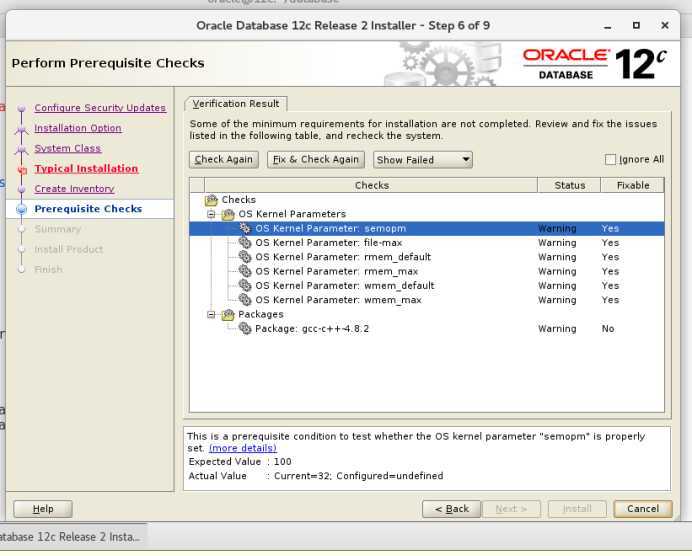Screen dimensions: 692x556
Task: Click Yes fixable value for rmem_max
Action: [x=610, y=271]
